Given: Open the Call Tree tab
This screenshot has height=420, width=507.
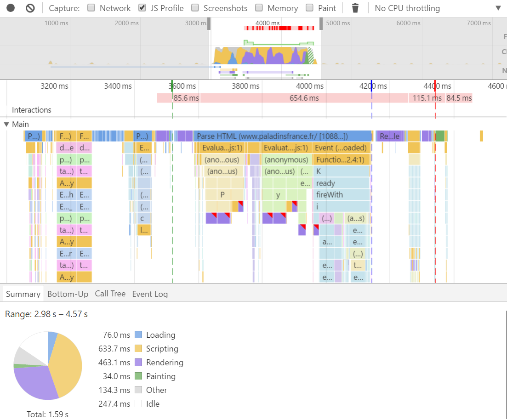Looking at the screenshot, I should click(110, 294).
